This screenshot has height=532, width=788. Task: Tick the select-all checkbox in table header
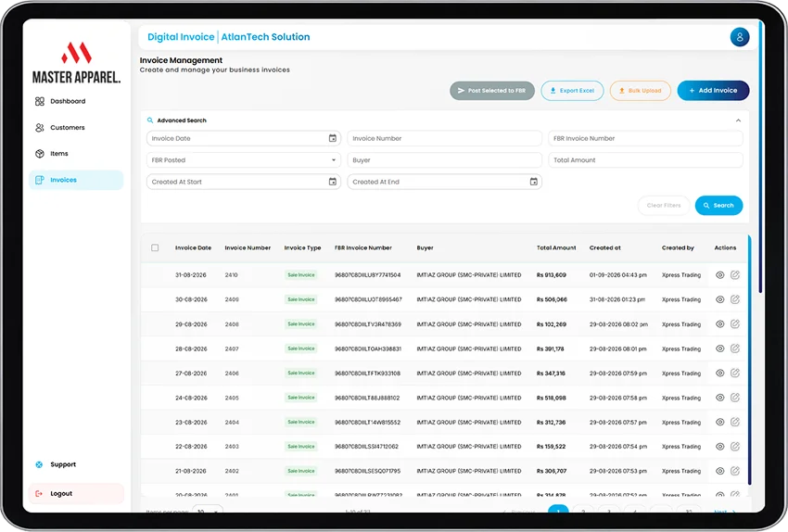point(155,247)
